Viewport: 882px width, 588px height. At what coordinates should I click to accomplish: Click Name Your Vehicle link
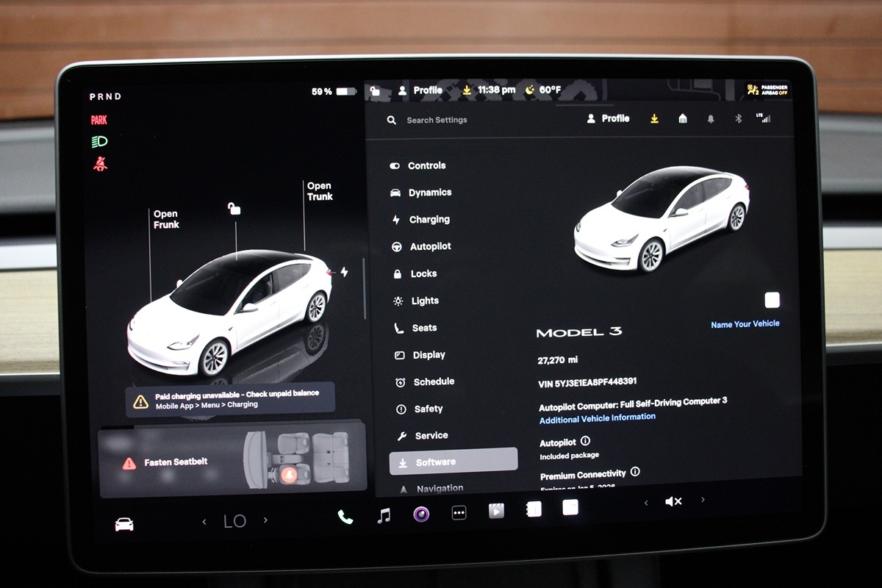pos(745,324)
